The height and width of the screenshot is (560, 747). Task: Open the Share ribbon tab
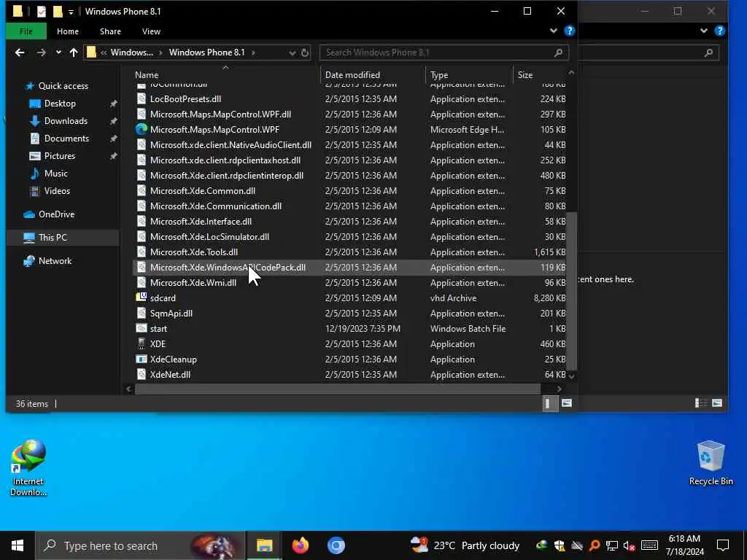pos(110,31)
